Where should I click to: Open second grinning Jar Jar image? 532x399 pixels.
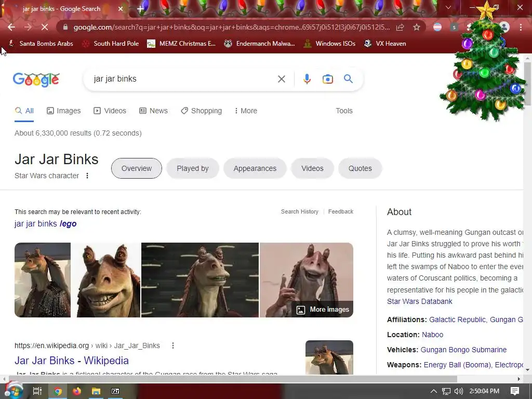point(106,280)
